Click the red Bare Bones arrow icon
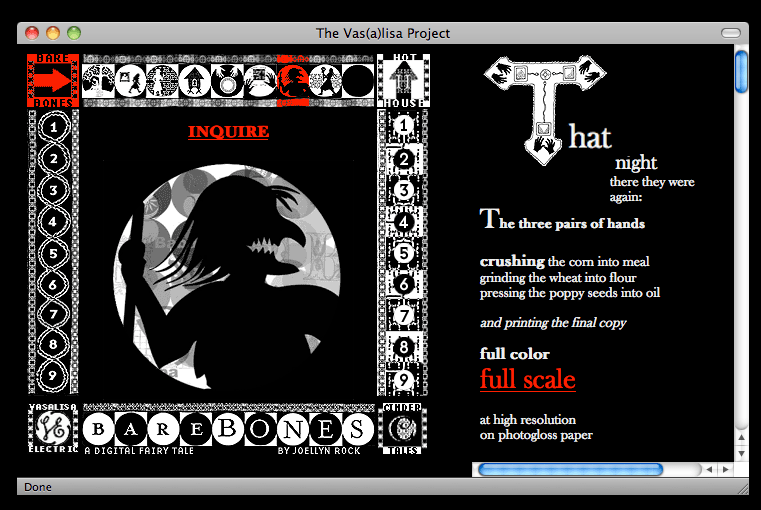Image resolution: width=761 pixels, height=510 pixels. 52,79
